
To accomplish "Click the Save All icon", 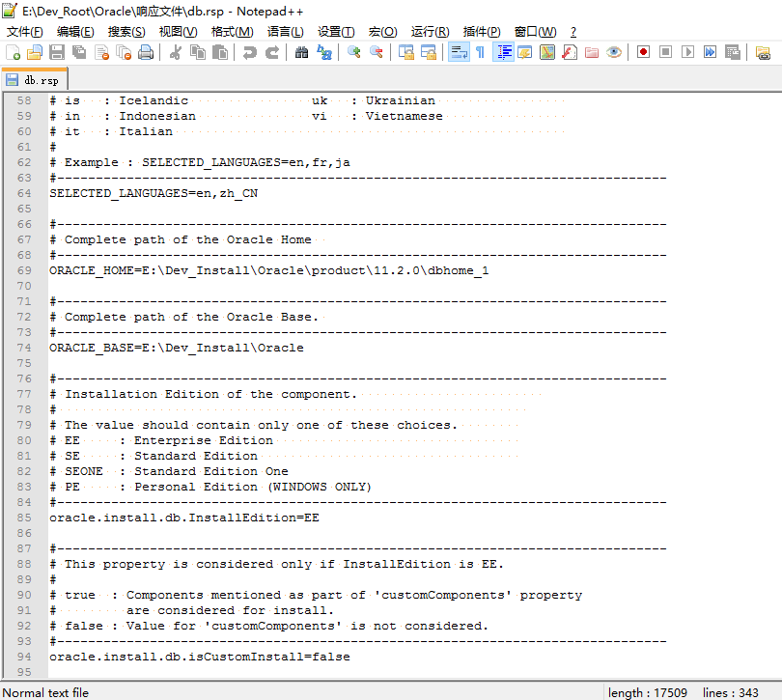I will pos(79,52).
